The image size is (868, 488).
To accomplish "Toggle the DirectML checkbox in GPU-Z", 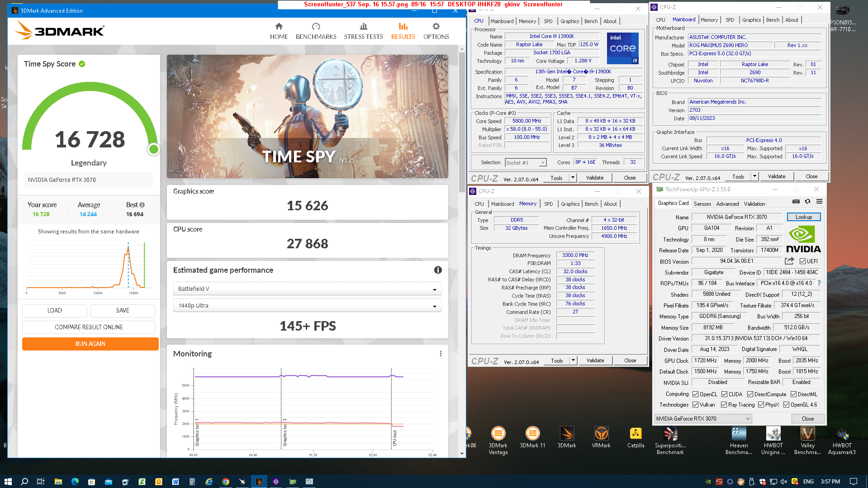I will 793,394.
